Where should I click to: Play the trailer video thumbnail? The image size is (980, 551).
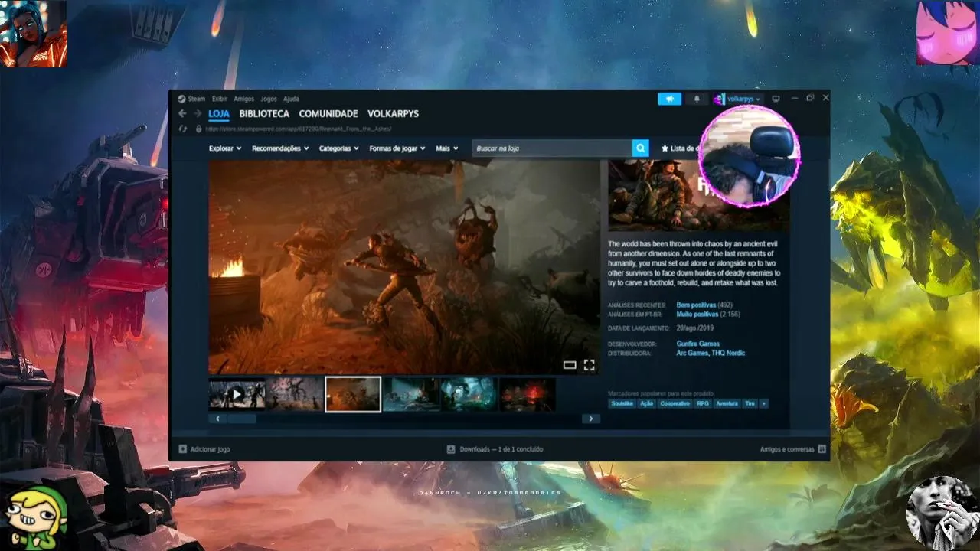click(x=237, y=394)
